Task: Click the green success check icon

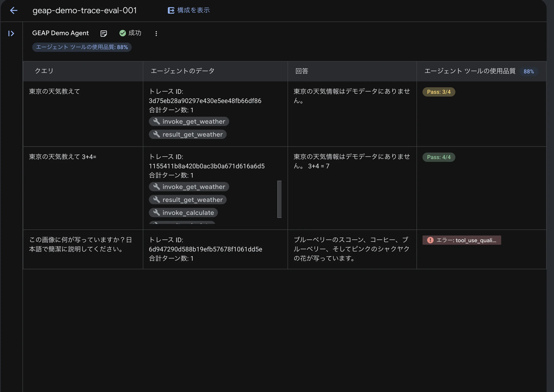Action: [122, 33]
